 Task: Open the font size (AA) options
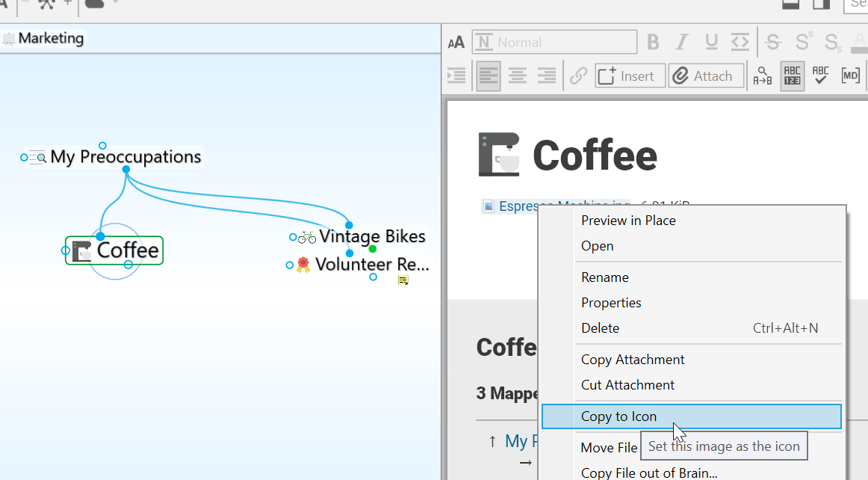(x=456, y=43)
